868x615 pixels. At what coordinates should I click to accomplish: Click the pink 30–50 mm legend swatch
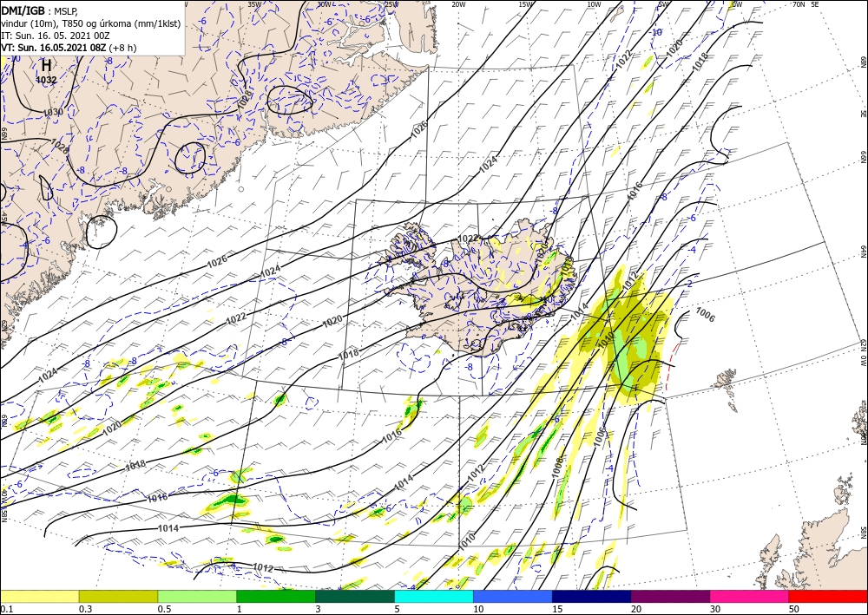click(x=750, y=596)
